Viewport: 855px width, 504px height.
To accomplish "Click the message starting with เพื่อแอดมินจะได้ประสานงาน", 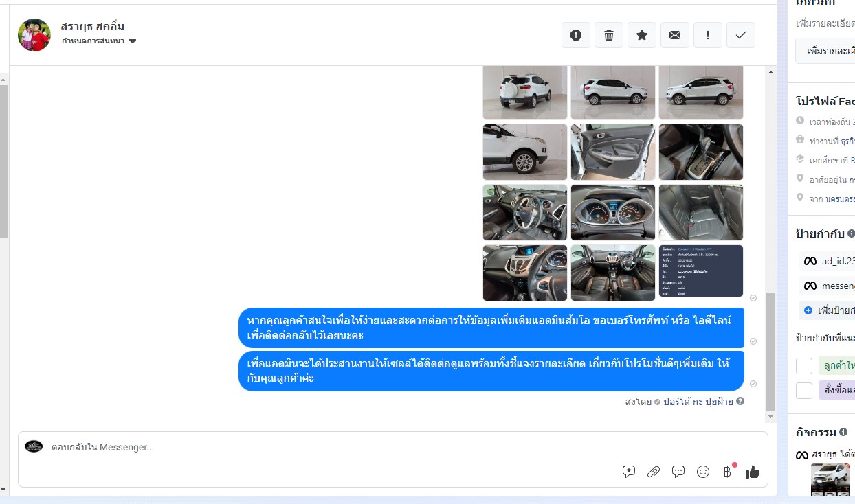I will point(491,371).
